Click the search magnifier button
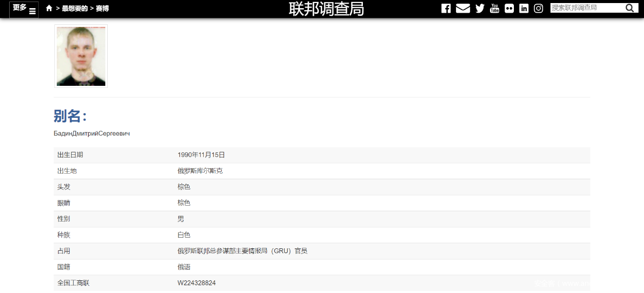The image size is (644, 293). click(x=630, y=8)
